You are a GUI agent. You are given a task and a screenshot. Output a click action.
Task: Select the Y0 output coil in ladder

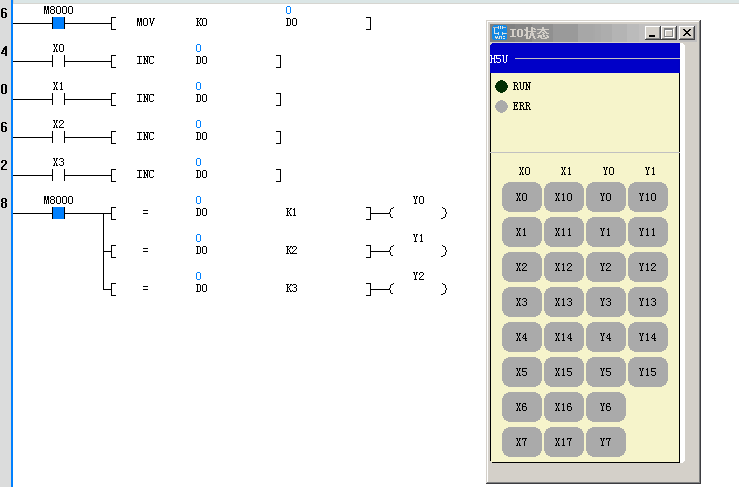click(x=418, y=212)
